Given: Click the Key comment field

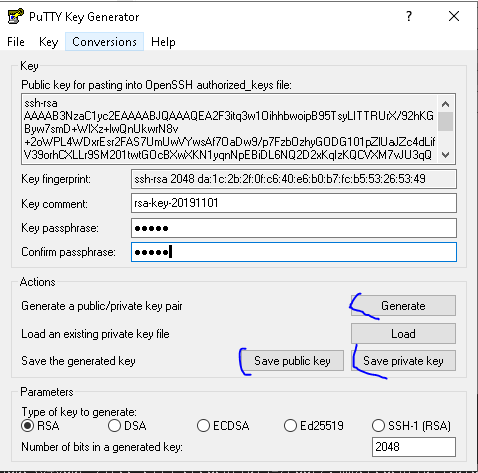Looking at the screenshot, I should pos(294,203).
